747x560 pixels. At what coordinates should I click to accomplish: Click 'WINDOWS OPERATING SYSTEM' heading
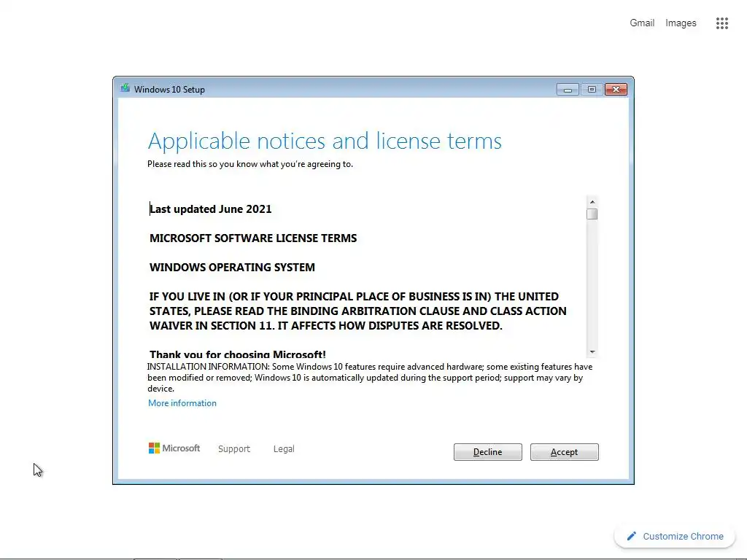(232, 267)
